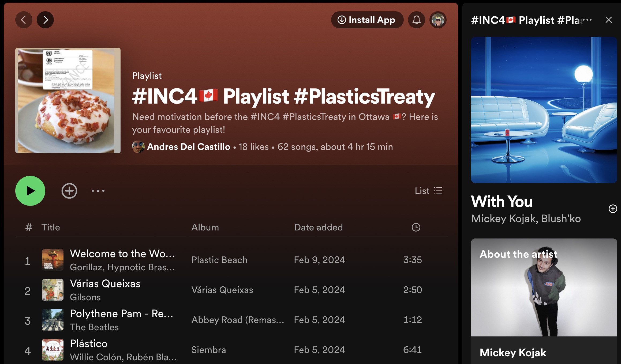Close the Now Playing side panel
Viewport: 621px width, 364px height.
tap(608, 20)
